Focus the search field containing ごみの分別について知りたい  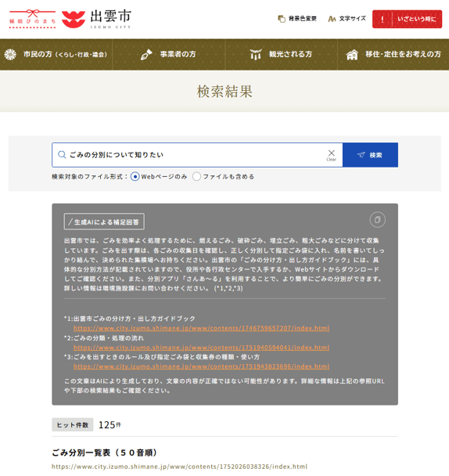click(197, 155)
